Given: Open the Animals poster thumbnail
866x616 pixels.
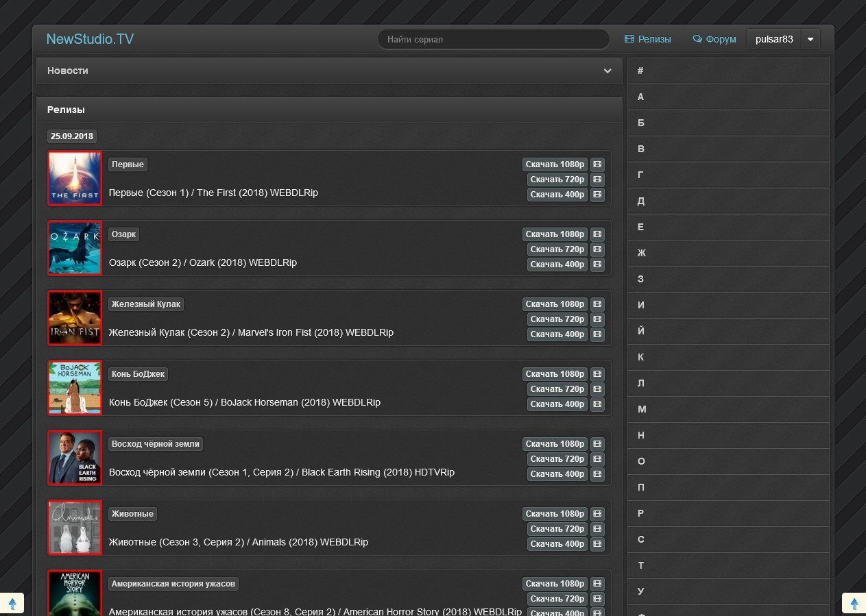Looking at the screenshot, I should coord(75,528).
